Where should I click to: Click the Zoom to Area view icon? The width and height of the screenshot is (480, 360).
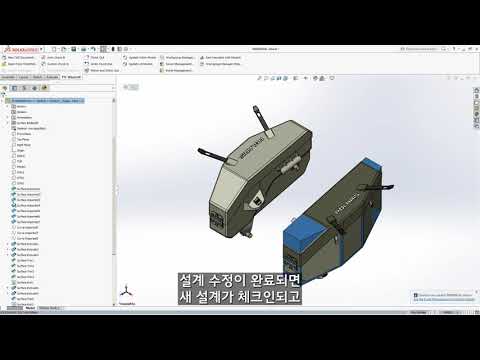[x=266, y=78]
